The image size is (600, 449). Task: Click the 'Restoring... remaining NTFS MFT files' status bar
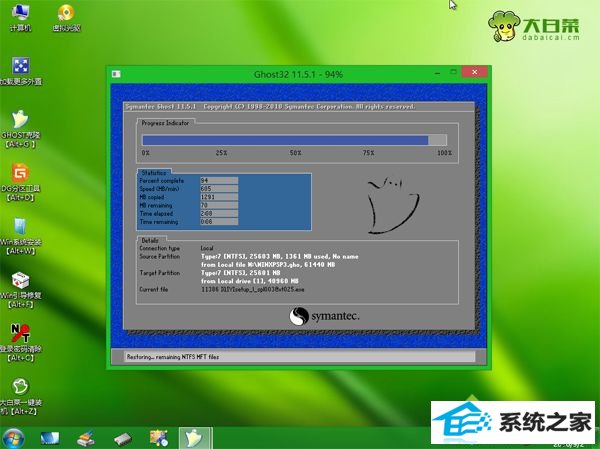300,357
